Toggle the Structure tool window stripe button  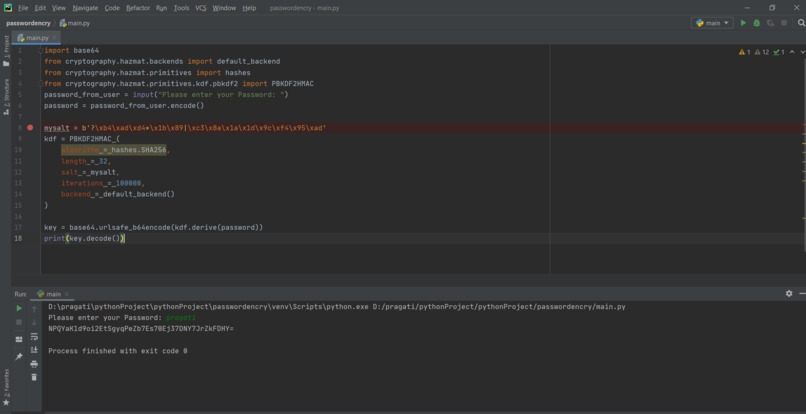pos(6,97)
